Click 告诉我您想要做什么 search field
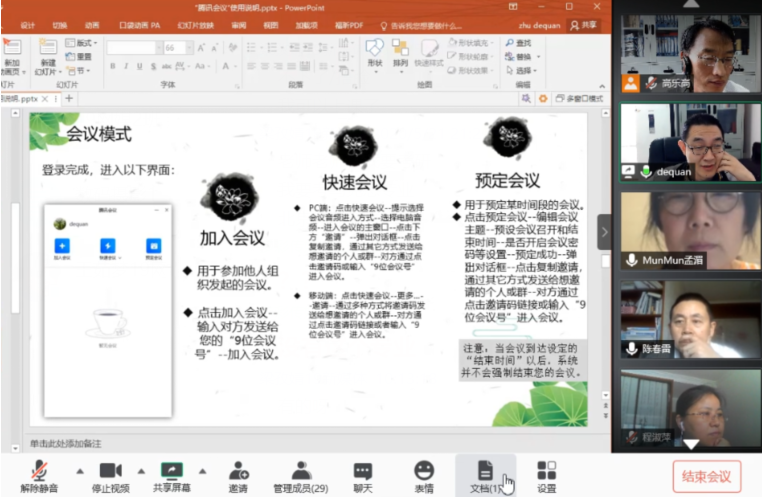Image resolution: width=762 pixels, height=497 pixels. 421,26
